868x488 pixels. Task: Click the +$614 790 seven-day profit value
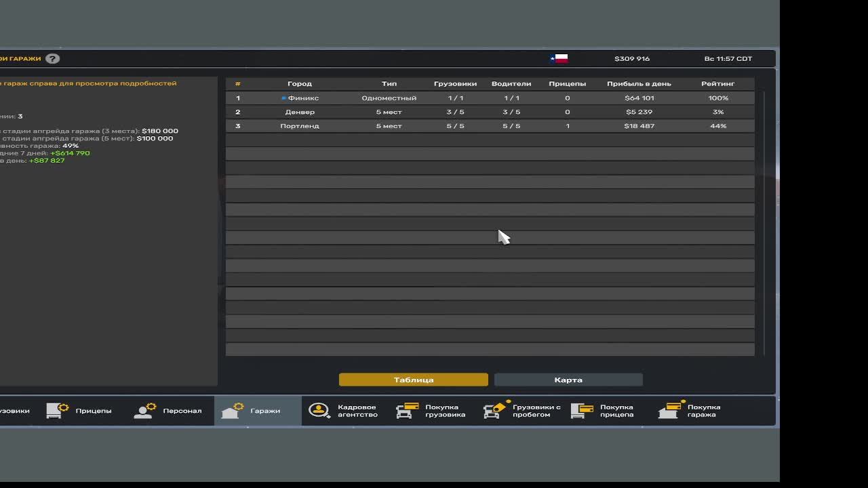pos(70,153)
